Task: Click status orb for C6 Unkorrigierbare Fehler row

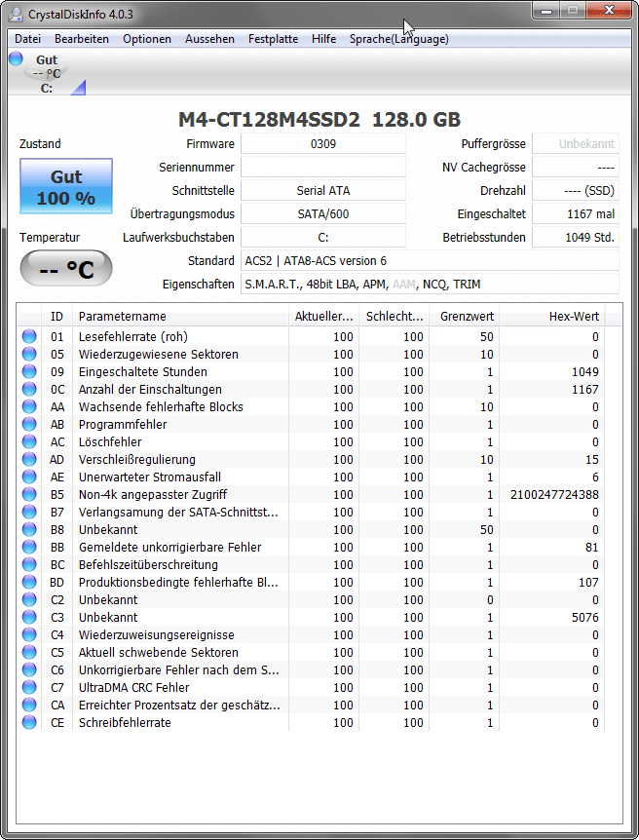Action: 29,669
